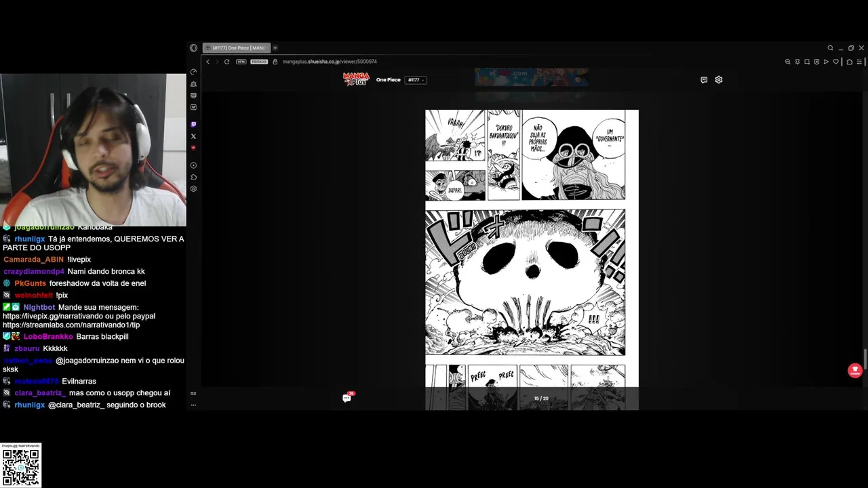Viewport: 868px width, 488px height.
Task: Open a new browser tab
Action: [275, 48]
